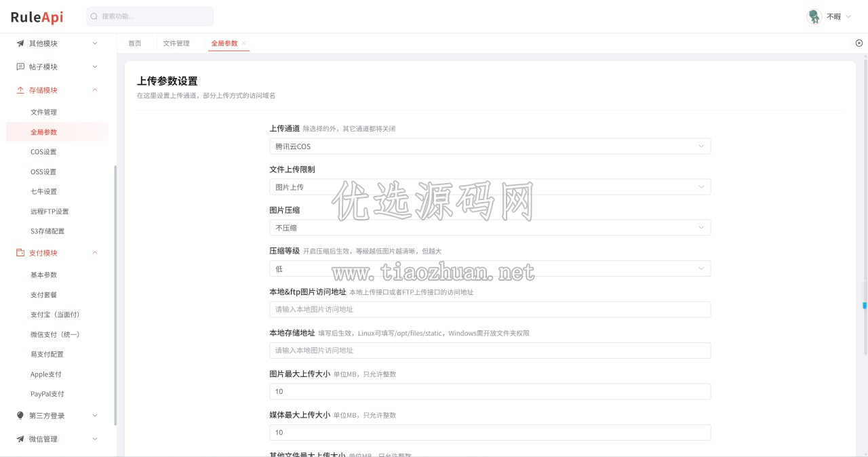Switch to the 文件管理 tab
Image resolution: width=868 pixels, height=457 pixels.
coord(176,43)
